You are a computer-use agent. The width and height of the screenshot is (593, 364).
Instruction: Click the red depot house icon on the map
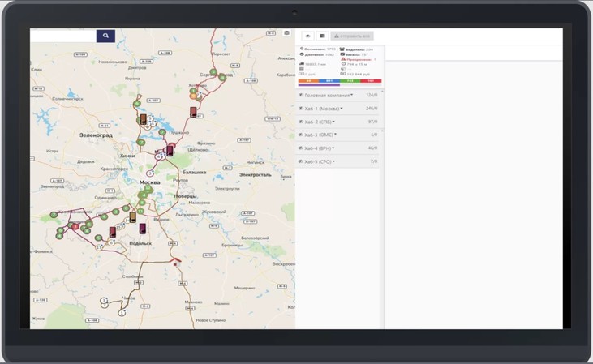pos(175,262)
